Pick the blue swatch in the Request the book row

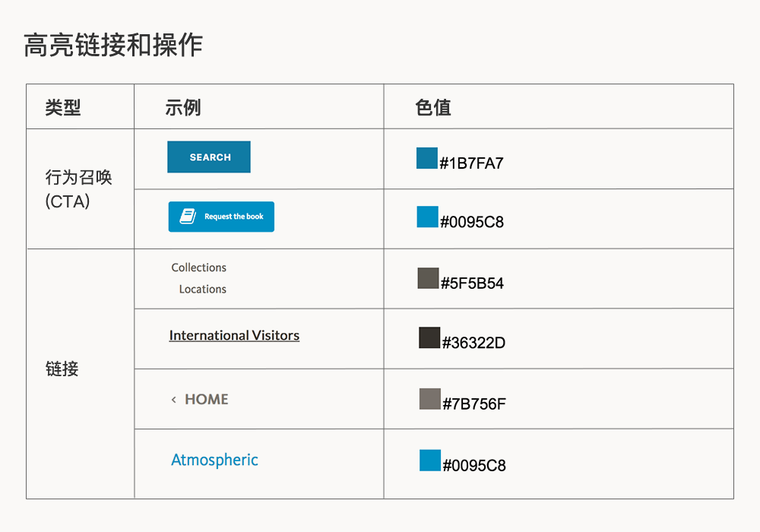coord(428,217)
